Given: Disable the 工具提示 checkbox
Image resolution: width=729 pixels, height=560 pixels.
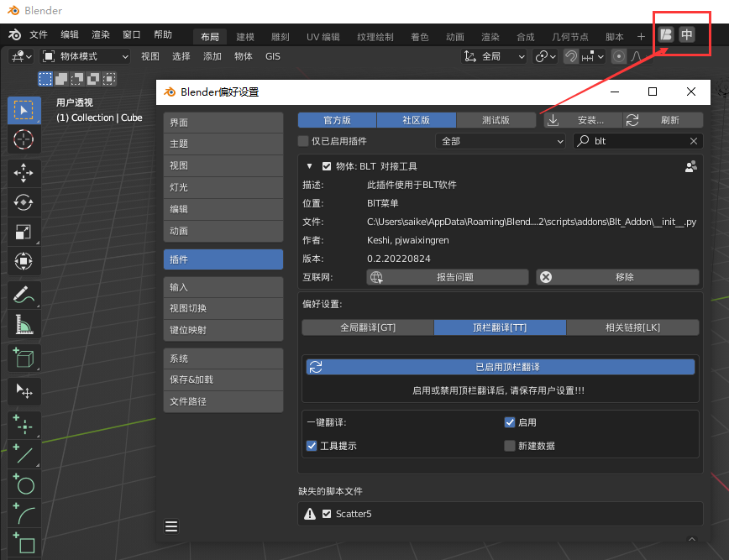Looking at the screenshot, I should 312,446.
